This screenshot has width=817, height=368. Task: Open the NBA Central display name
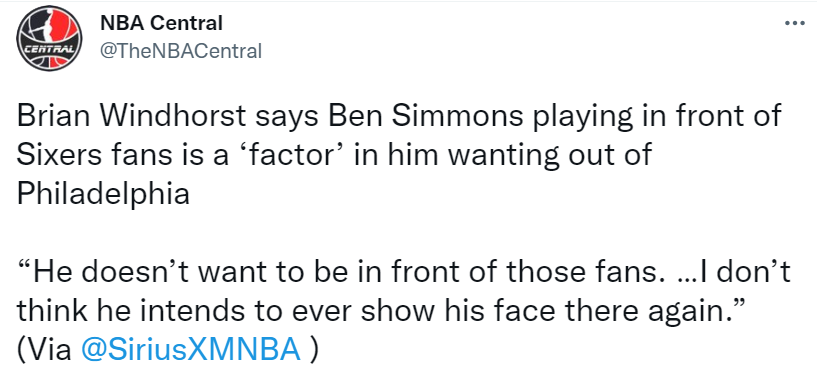[x=161, y=23]
